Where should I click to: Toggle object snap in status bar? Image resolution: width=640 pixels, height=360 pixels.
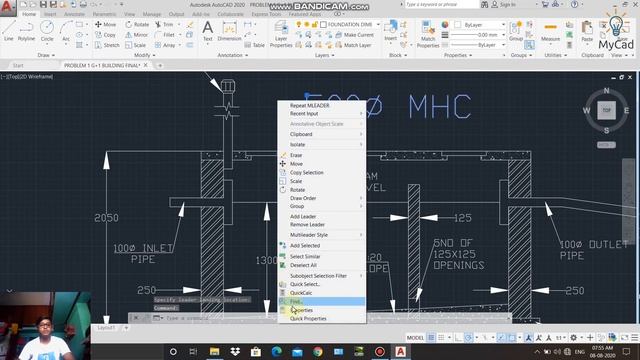click(x=511, y=338)
